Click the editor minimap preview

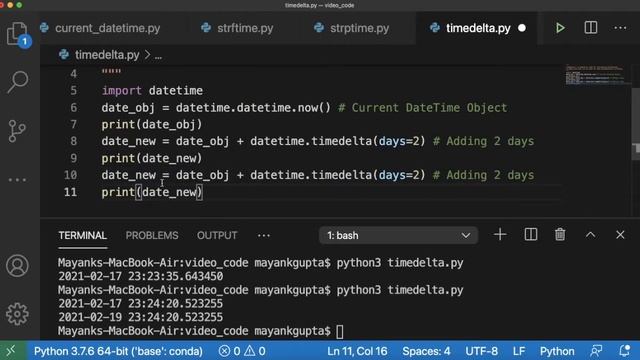click(596, 74)
